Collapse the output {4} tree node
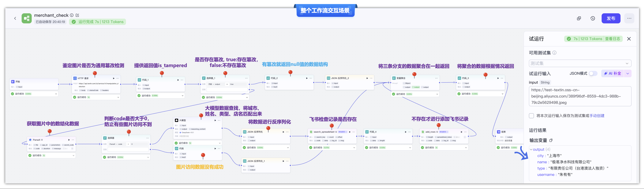Image resolution: width=644 pixels, height=189 pixels. click(x=531, y=149)
